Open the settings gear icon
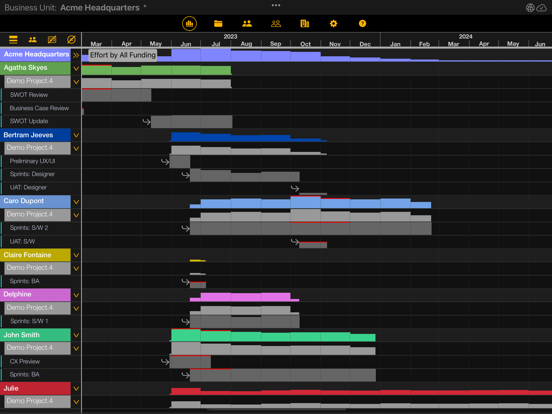Viewport: 552px width, 414px height. pyautogui.click(x=333, y=24)
